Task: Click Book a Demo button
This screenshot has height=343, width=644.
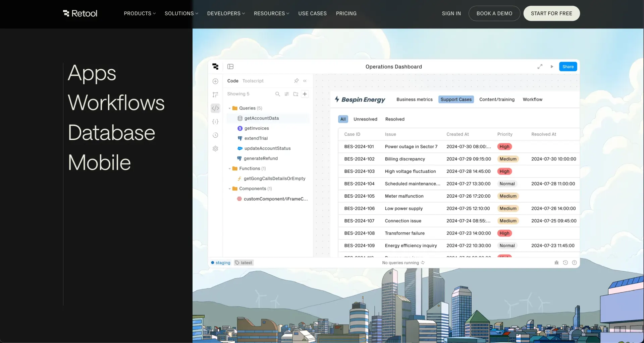Action: 494,13
